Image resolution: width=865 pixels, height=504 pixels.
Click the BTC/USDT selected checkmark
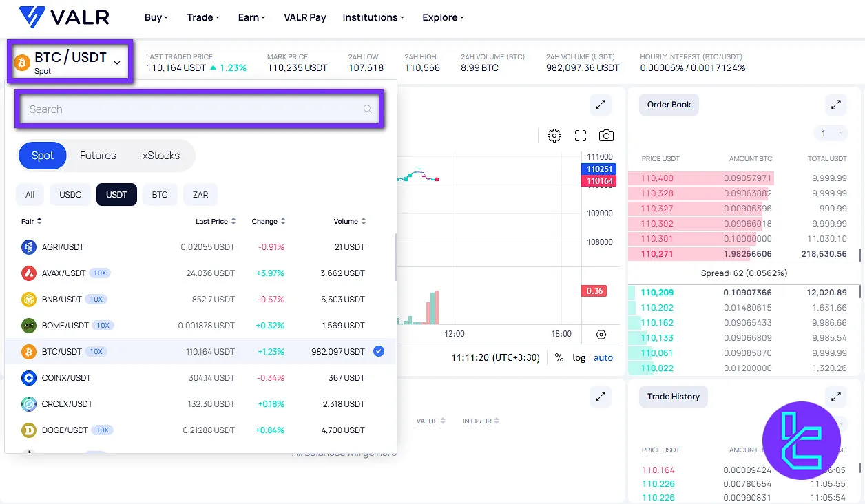point(379,351)
